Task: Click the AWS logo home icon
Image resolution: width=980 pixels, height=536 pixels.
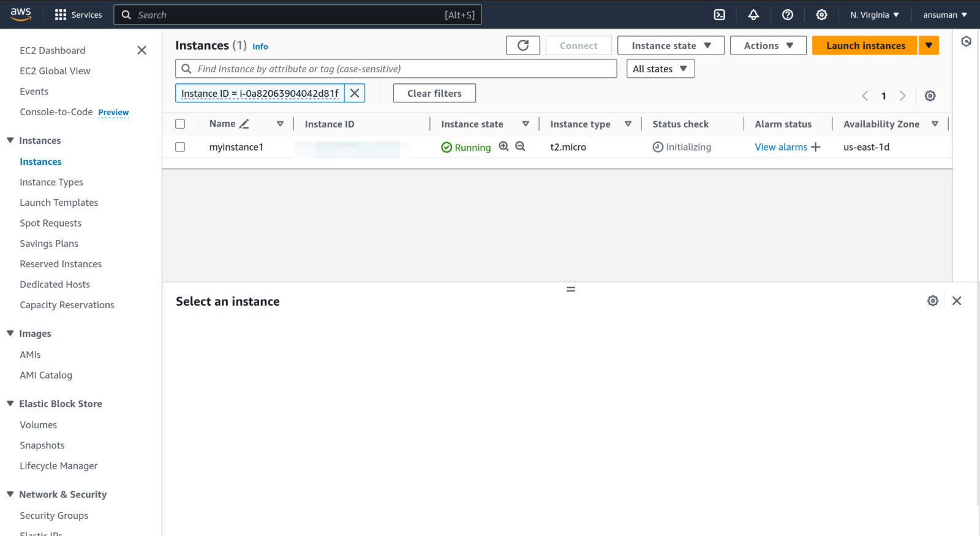Action: click(x=21, y=14)
